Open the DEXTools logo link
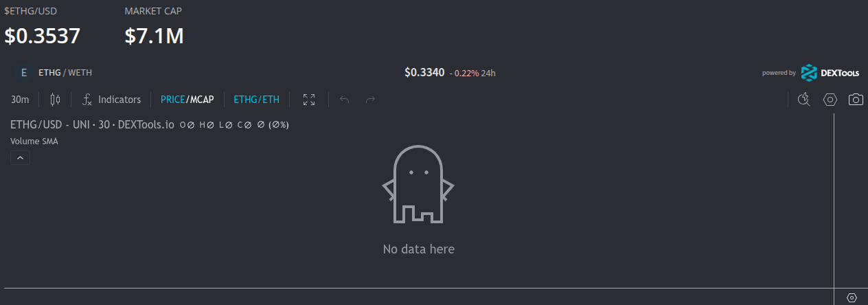Viewport: 868px width, 305px height. pos(830,72)
